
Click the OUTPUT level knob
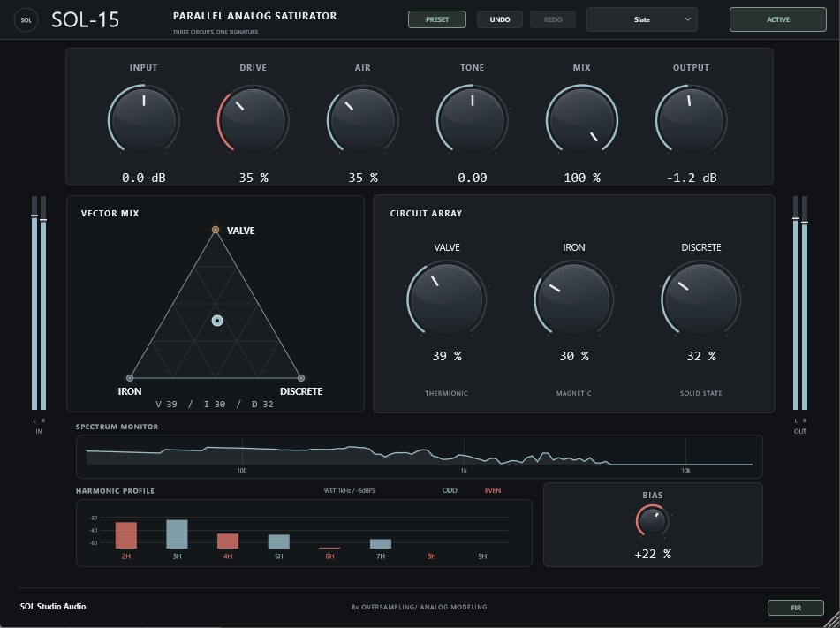[x=691, y=119]
